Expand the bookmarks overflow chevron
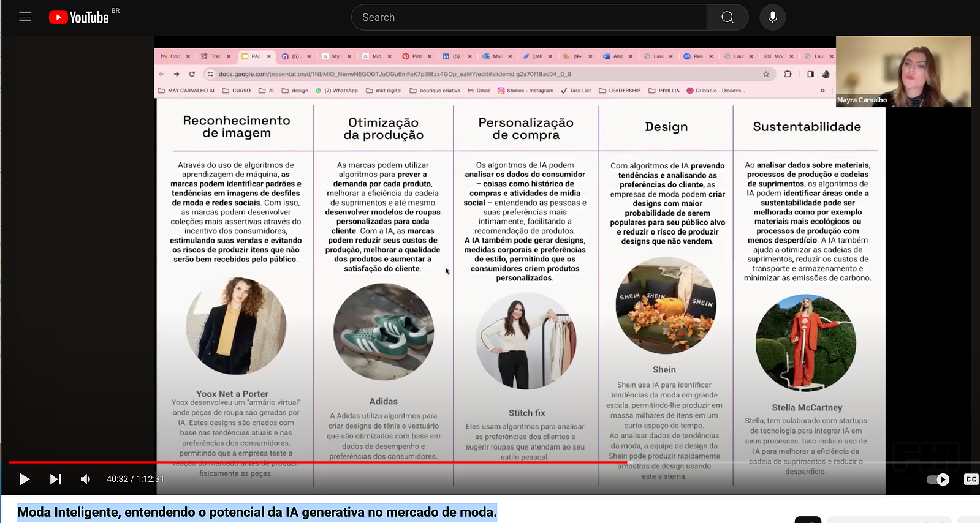980x523 pixels. coord(822,91)
